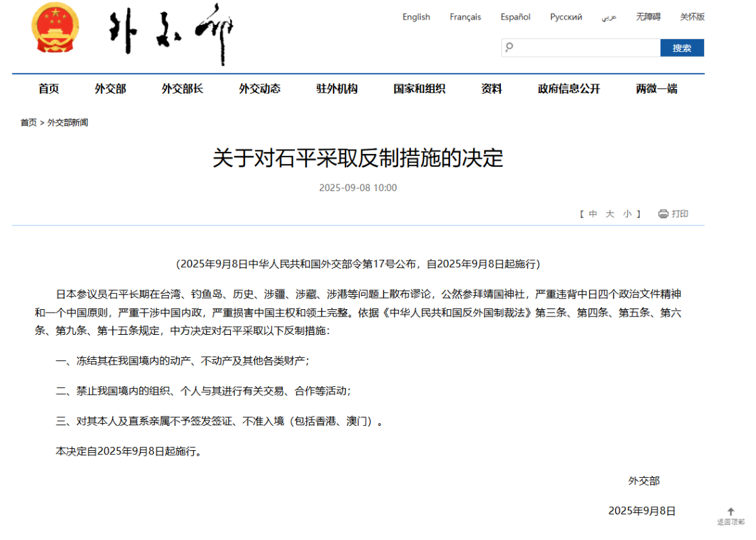The width and height of the screenshot is (756, 540).
Task: Click 外交部新闻 breadcrumb link
Action: click(67, 123)
